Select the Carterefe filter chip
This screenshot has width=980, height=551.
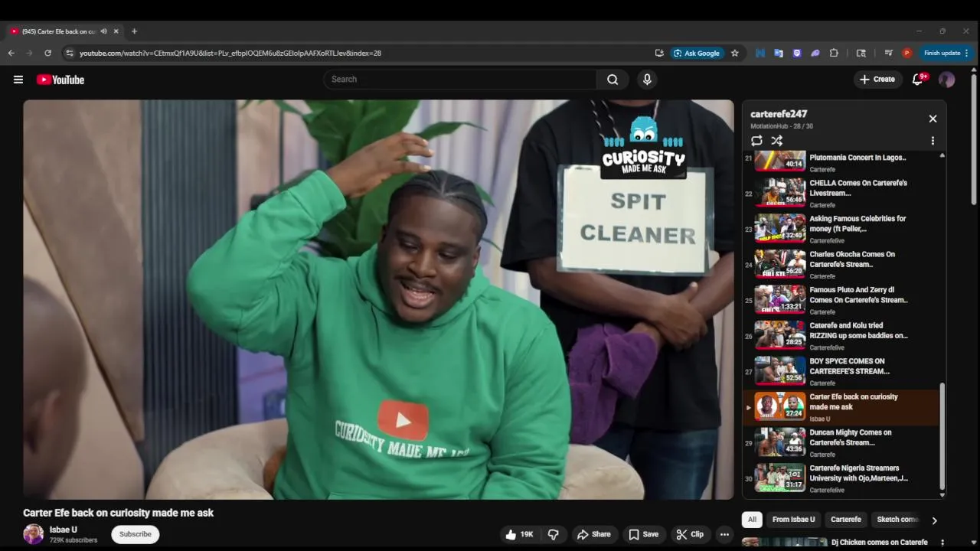846,520
